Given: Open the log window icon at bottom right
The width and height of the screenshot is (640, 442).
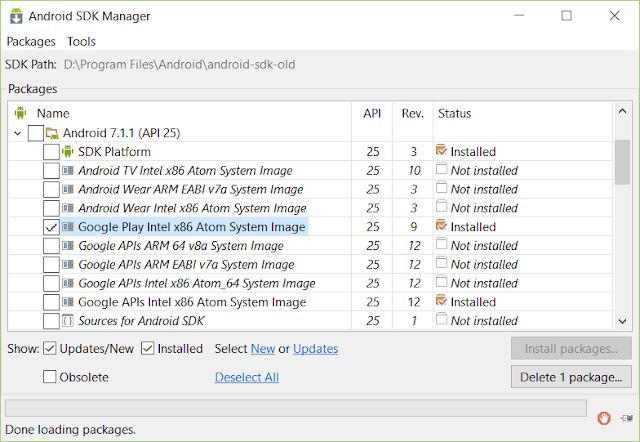Looking at the screenshot, I should [x=627, y=418].
